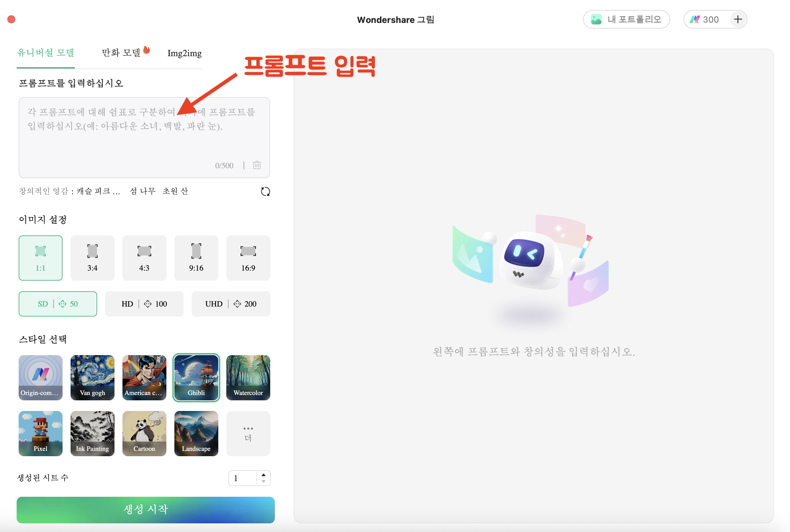Select SD 50 quality option
The width and height of the screenshot is (790, 532).
coord(58,304)
